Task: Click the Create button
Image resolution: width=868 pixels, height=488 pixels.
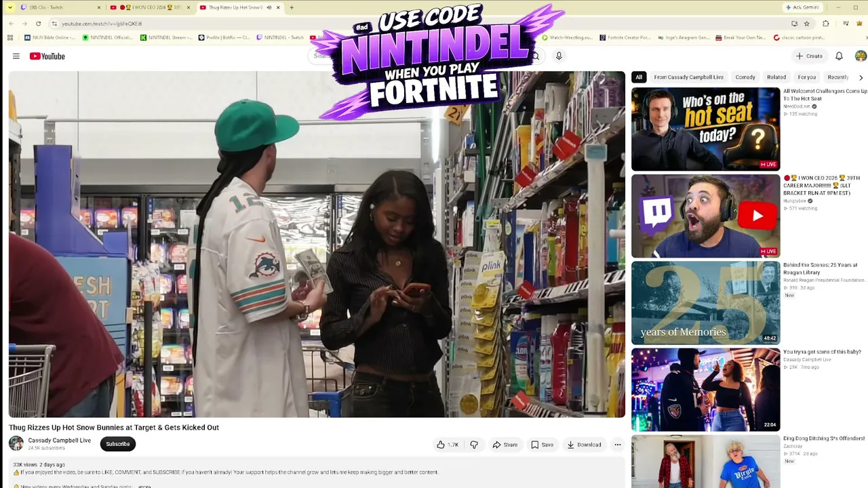Action: click(809, 56)
